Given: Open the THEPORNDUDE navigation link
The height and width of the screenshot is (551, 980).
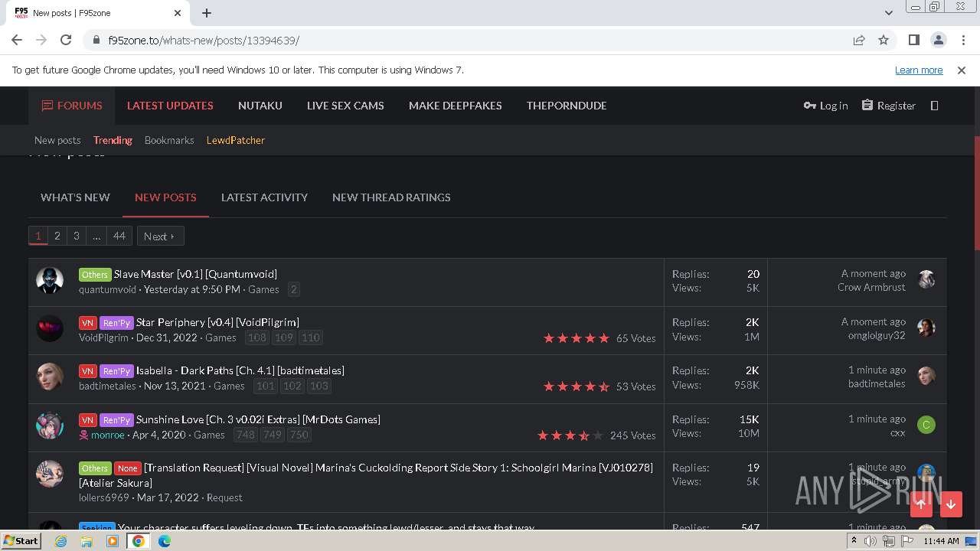Looking at the screenshot, I should [567, 106].
